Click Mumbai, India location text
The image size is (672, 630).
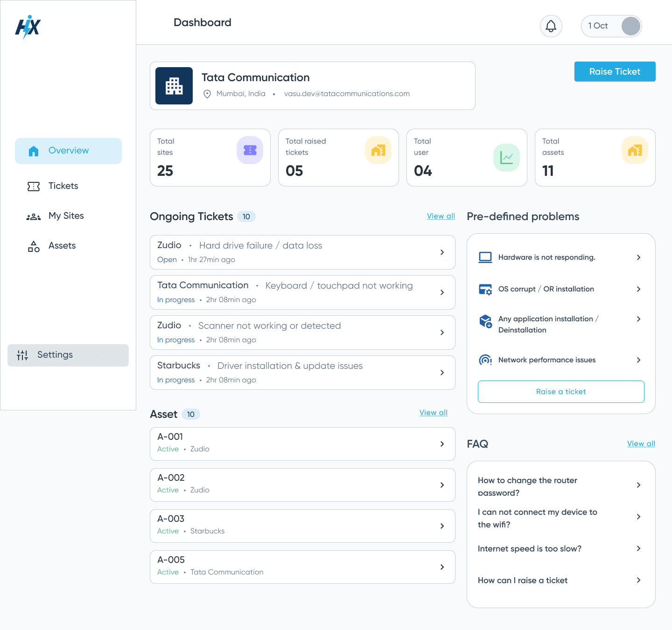[x=241, y=94]
